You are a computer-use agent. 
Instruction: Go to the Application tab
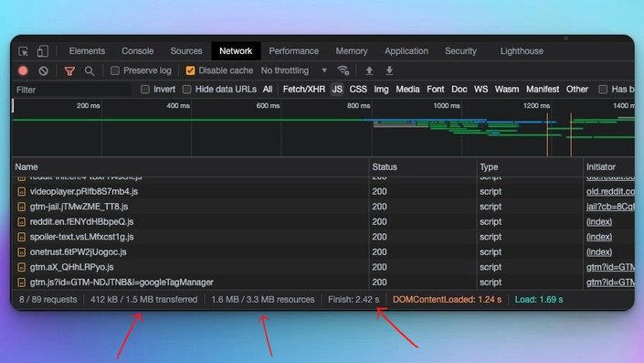(406, 51)
